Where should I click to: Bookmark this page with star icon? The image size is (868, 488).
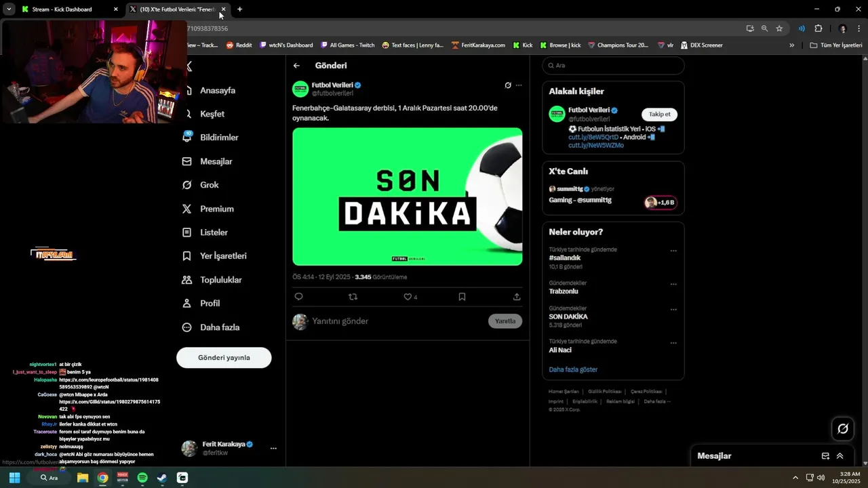779,28
